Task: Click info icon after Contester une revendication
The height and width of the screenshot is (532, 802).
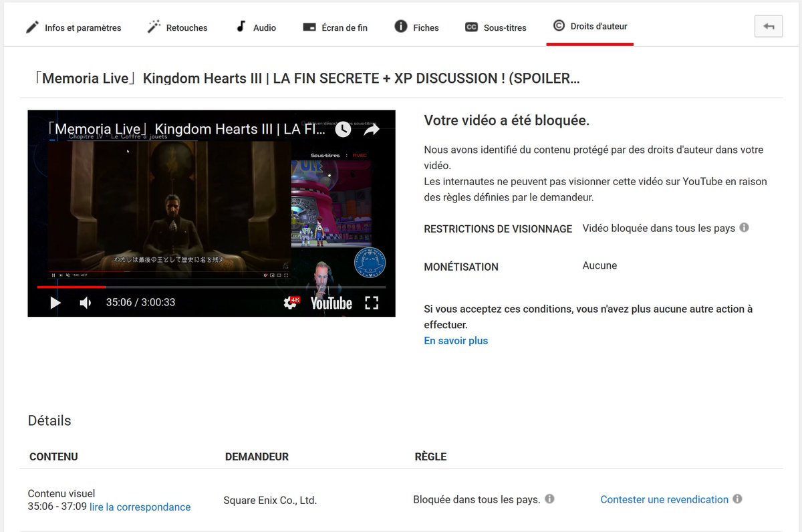Action: [737, 499]
